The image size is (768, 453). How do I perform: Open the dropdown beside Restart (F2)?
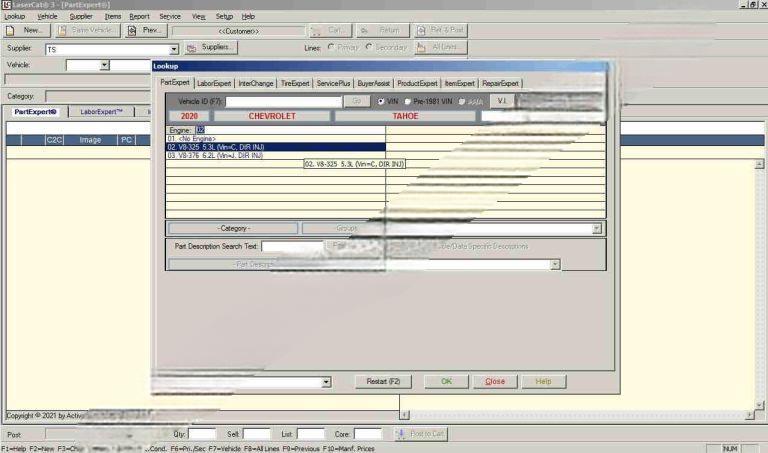point(326,382)
